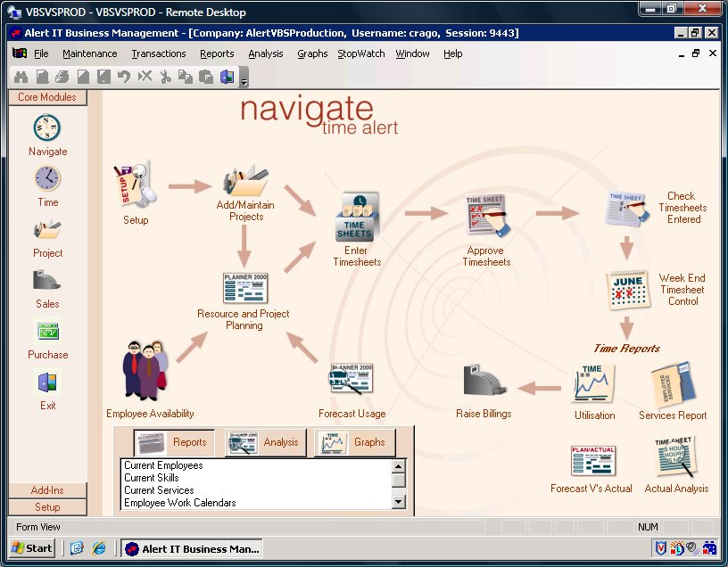Select the Time module clock icon
728x567 pixels.
point(47,178)
